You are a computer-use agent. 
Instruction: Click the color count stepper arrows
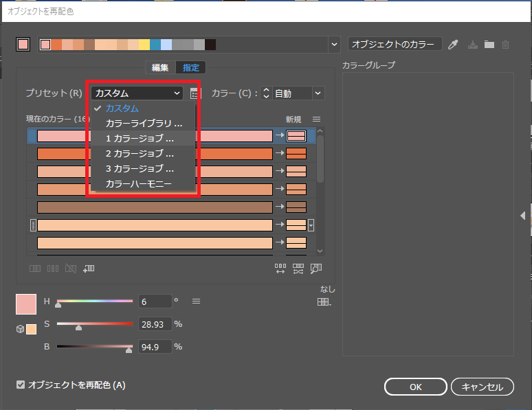click(x=266, y=93)
